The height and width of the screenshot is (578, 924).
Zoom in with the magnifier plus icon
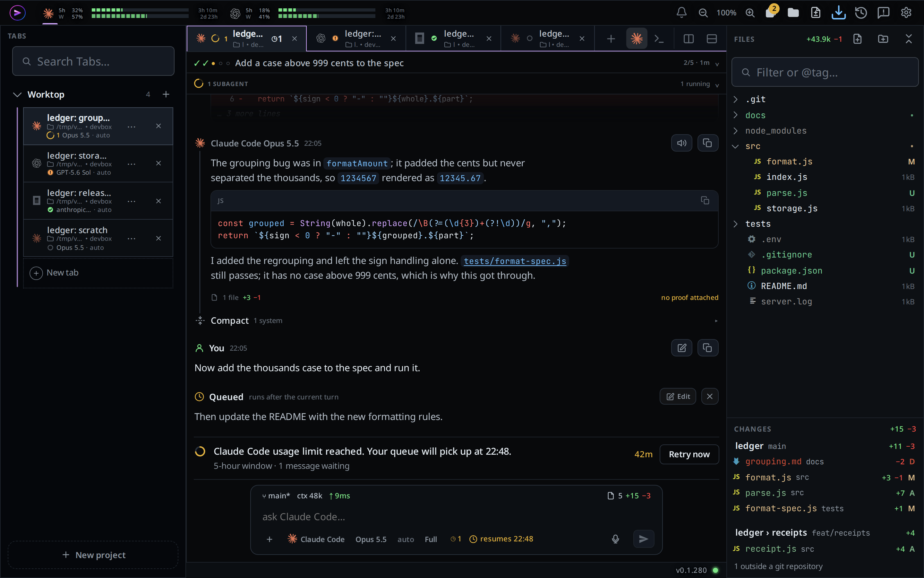tap(750, 13)
